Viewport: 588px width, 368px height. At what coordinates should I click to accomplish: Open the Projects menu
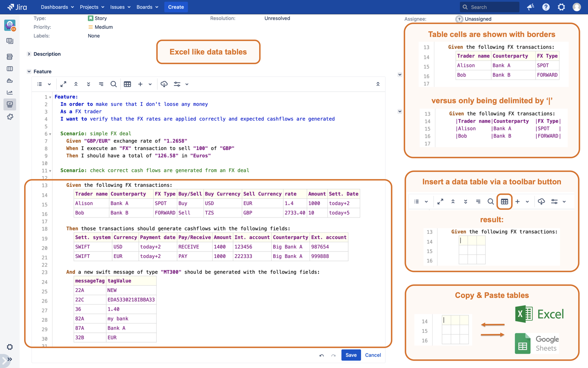(x=92, y=7)
